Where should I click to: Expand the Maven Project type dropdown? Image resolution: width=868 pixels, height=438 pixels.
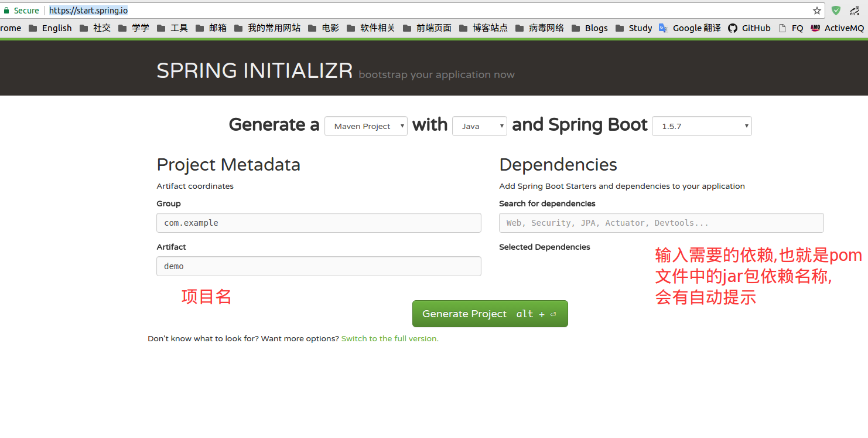pos(366,126)
